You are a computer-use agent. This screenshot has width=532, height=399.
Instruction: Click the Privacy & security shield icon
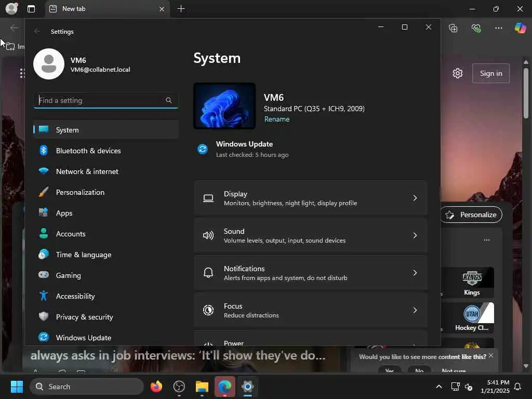[44, 316]
